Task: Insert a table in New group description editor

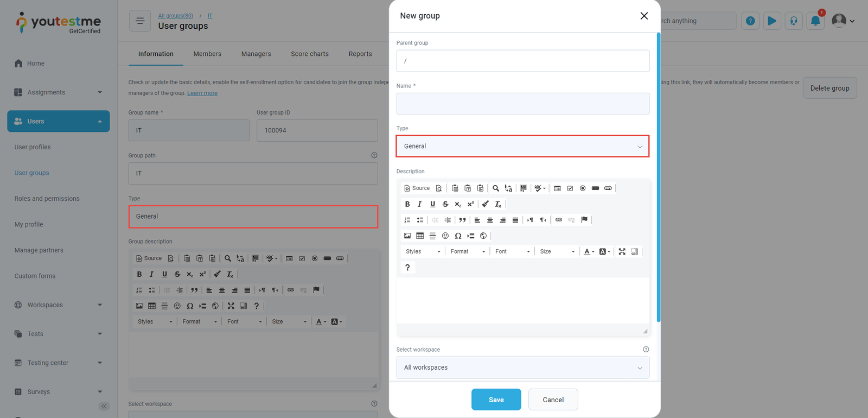Action: click(x=420, y=236)
